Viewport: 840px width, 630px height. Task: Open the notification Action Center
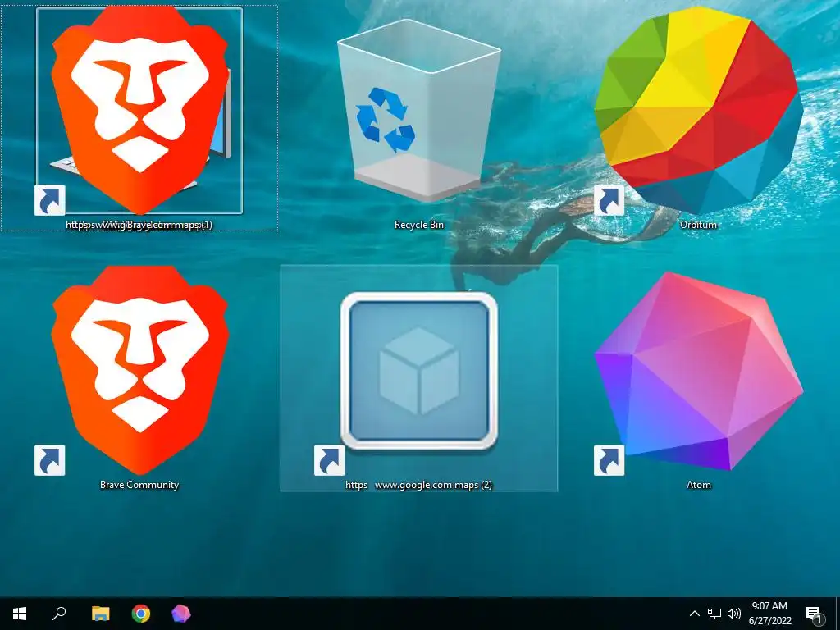coord(814,614)
